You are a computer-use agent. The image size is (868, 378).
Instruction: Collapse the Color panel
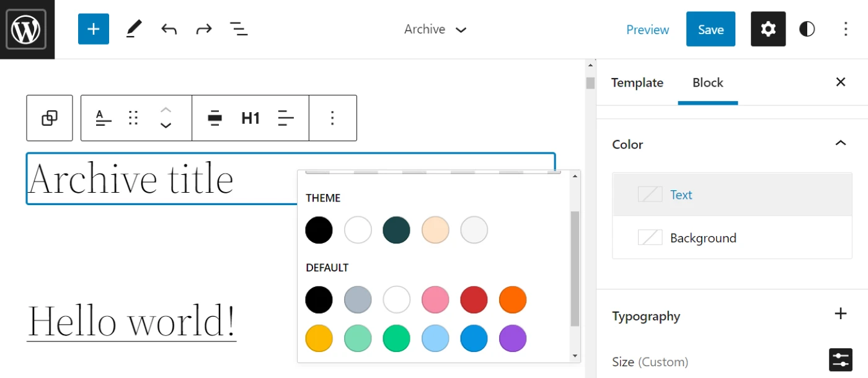point(841,144)
